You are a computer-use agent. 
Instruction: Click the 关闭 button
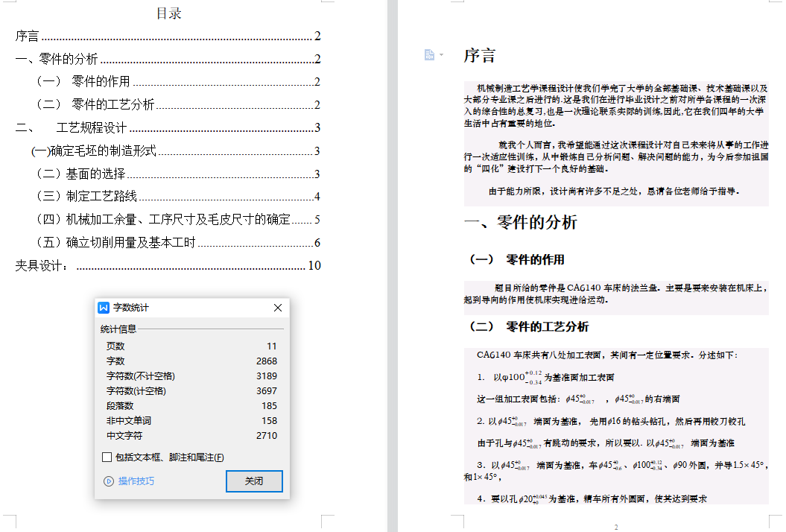point(254,481)
